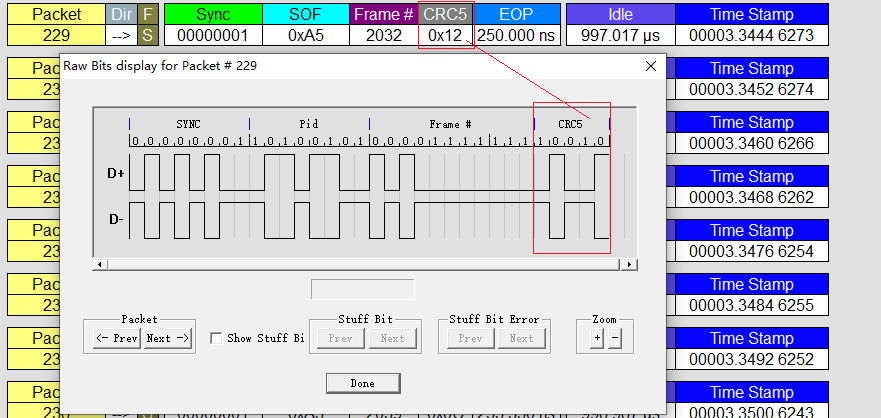Click time stamp 00003.3492 6252

pyautogui.click(x=751, y=359)
